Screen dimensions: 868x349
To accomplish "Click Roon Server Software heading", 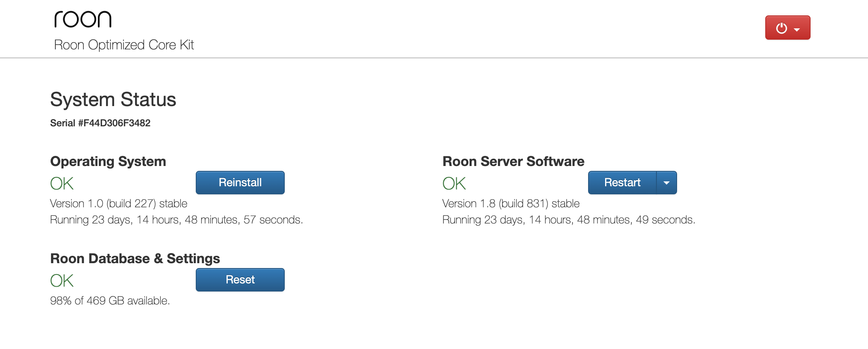I will (513, 162).
